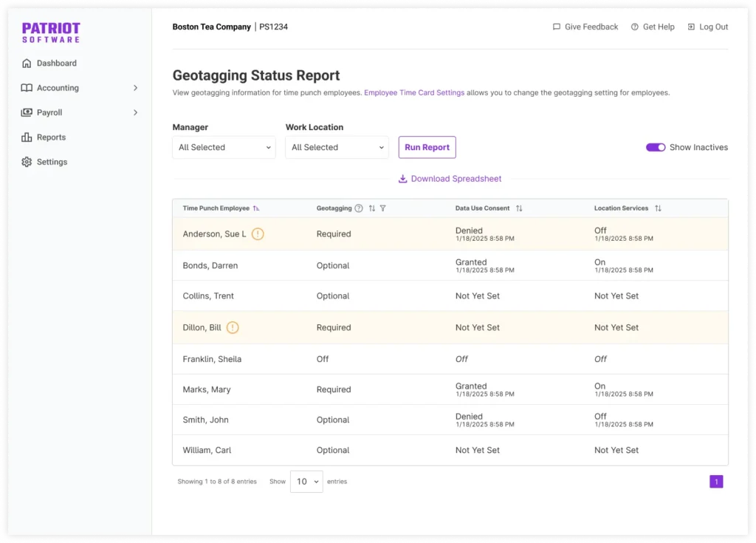Viewport: 756px width, 543px height.
Task: Click the Payroll money icon
Action: [27, 112]
